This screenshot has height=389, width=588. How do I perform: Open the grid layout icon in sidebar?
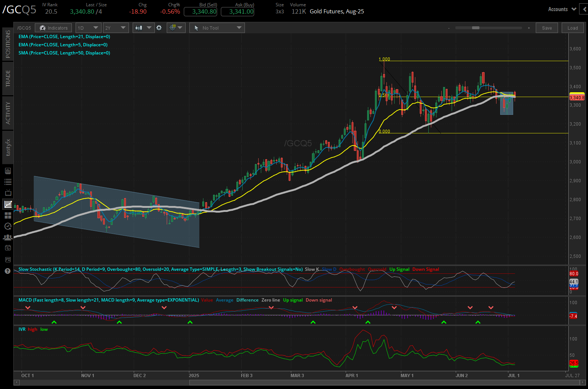[x=8, y=215]
